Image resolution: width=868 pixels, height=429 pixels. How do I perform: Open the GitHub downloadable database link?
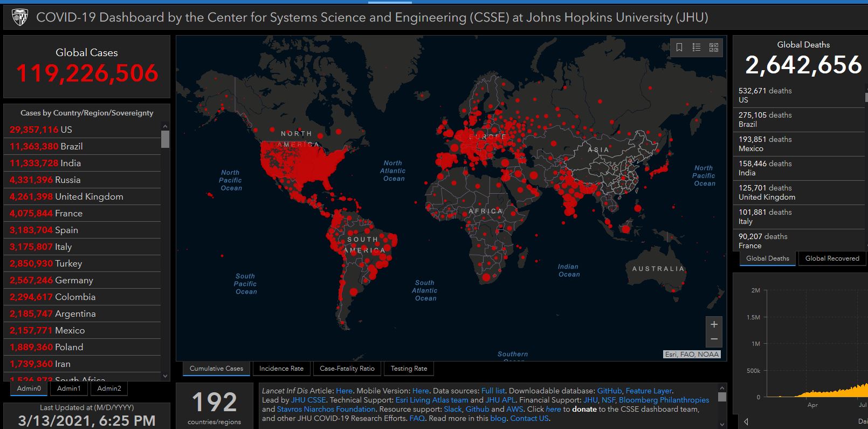tap(609, 391)
